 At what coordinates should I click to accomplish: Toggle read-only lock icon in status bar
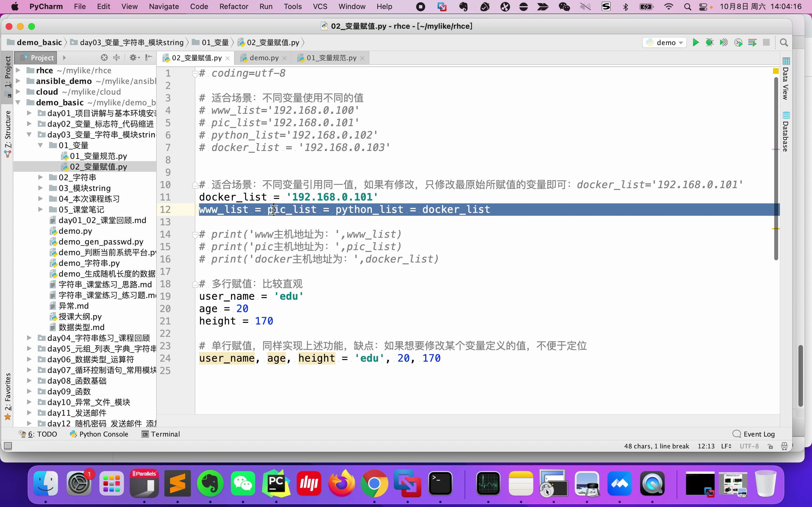click(770, 446)
